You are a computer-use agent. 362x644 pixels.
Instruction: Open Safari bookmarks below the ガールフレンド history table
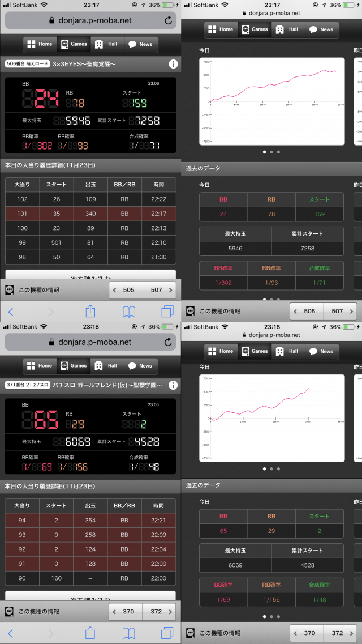click(129, 633)
